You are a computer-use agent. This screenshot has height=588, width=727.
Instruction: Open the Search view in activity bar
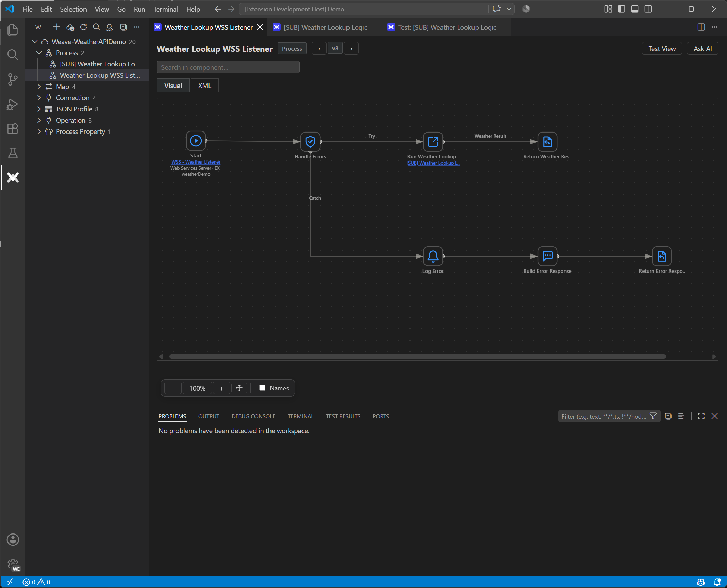click(13, 55)
